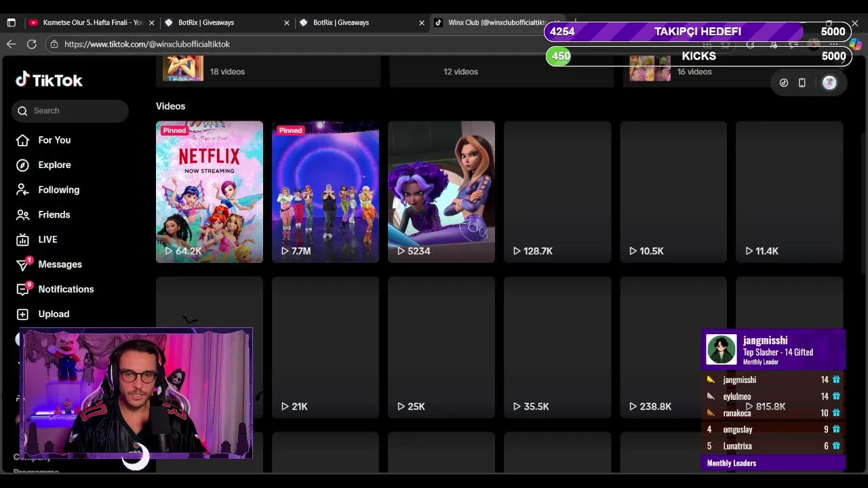Open the playlist with 12 videos
The width and height of the screenshot is (868, 488).
point(502,71)
